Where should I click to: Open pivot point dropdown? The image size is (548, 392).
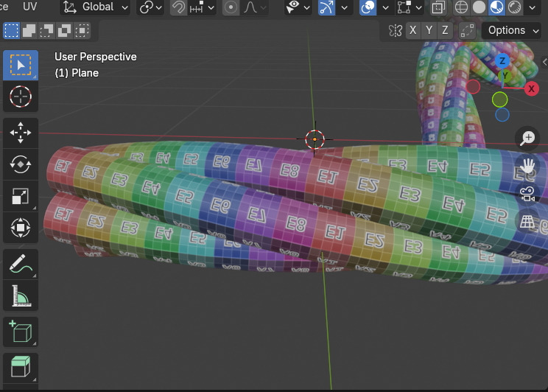pyautogui.click(x=151, y=7)
